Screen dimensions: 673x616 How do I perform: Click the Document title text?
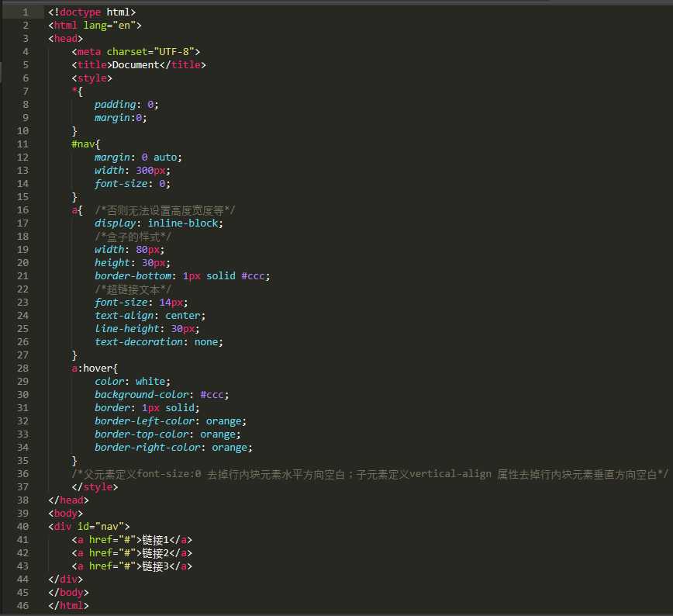[x=136, y=65]
